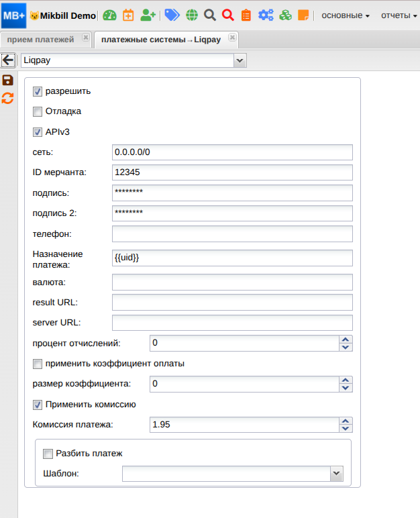This screenshot has width=420, height=518.
Task: Open the green dashboard gauge icon
Action: click(x=110, y=15)
